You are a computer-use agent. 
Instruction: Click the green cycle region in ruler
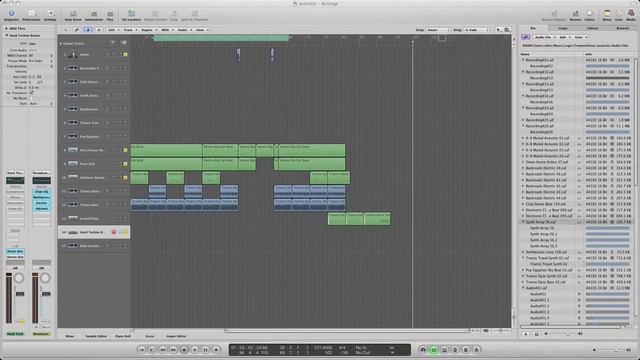pos(221,38)
